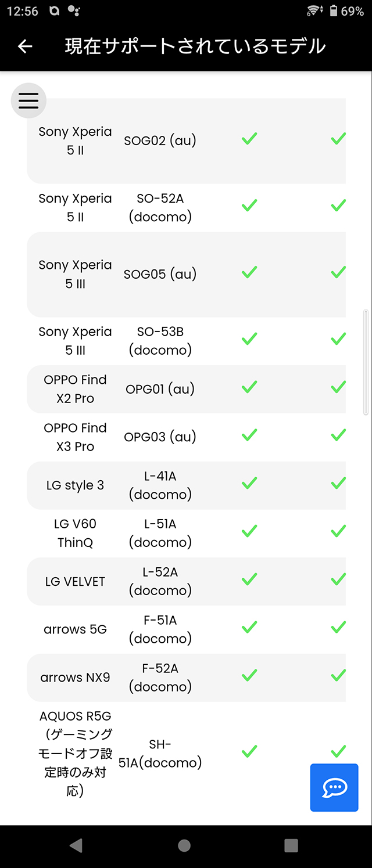Tap the battery icon in status bar
This screenshot has width=372, height=868.
tap(334, 11)
